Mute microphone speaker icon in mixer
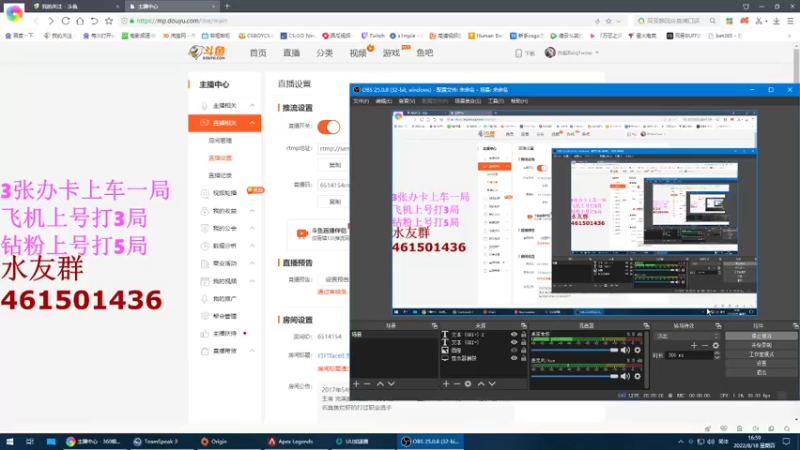This screenshot has height=450, width=800. pos(626,376)
